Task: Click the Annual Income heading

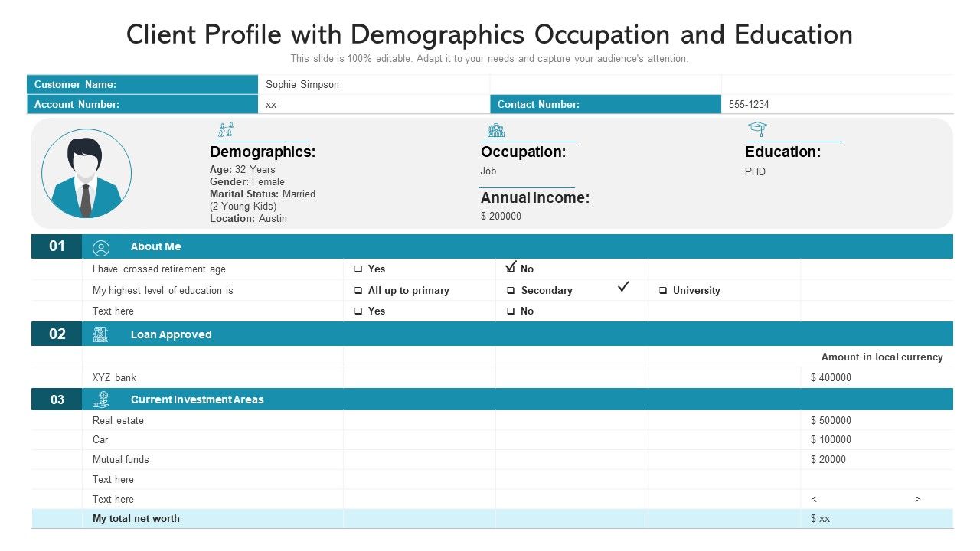Action: point(535,198)
